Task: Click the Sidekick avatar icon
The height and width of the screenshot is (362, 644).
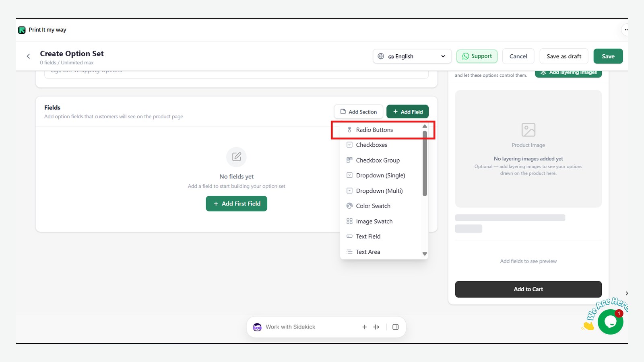Action: click(257, 327)
